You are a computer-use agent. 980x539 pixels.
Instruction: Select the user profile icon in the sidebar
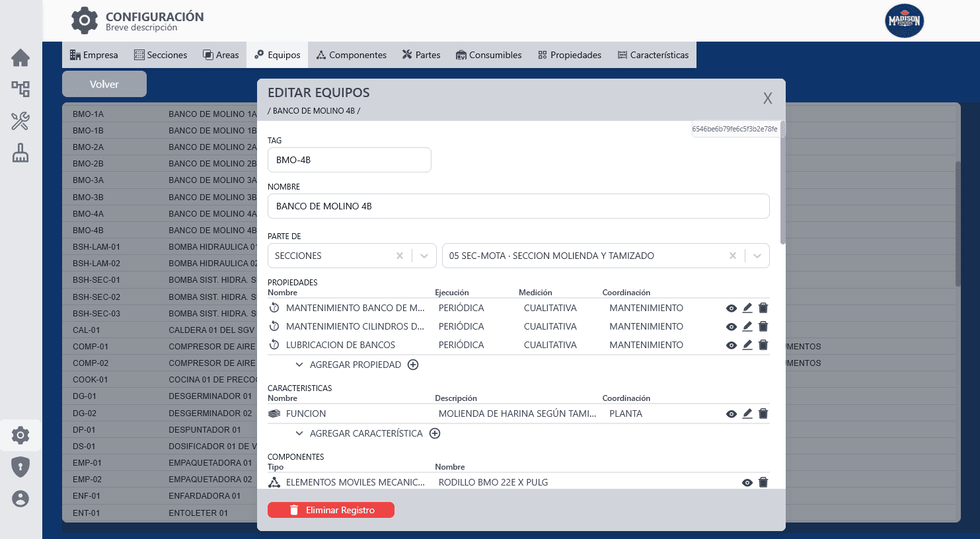pos(20,499)
